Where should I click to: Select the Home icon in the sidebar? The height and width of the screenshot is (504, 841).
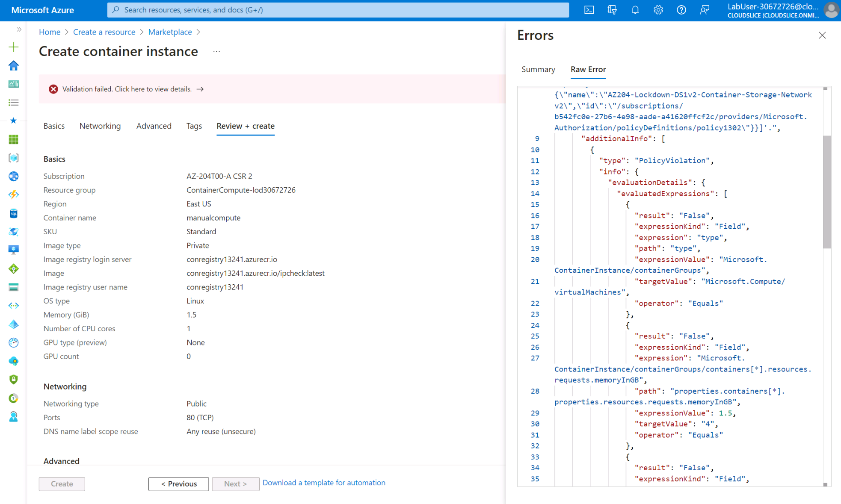14,65
